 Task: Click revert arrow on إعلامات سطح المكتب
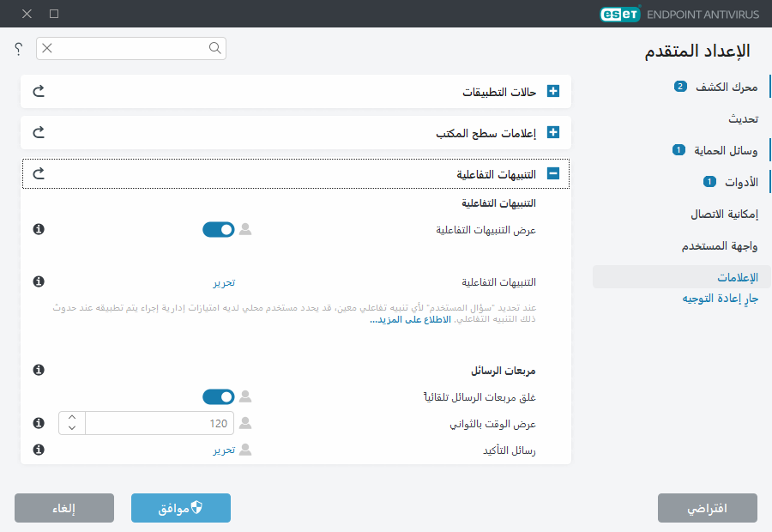(38, 132)
